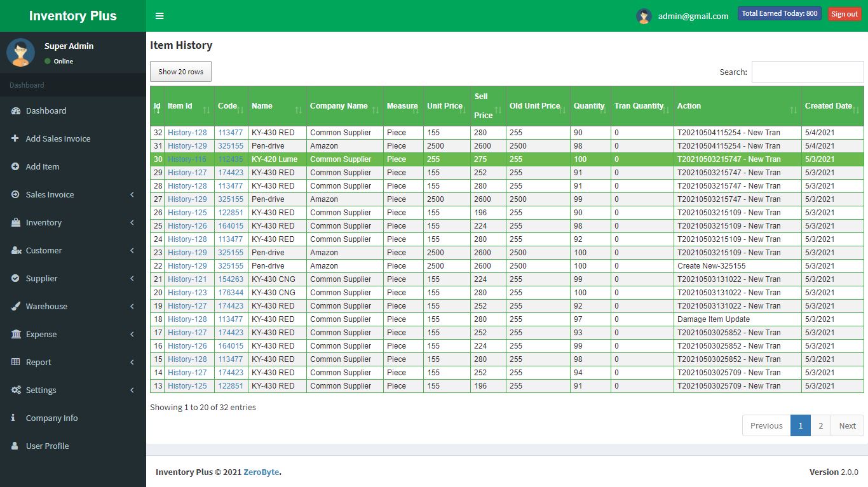
Task: Select the User Profile icon
Action: coord(15,446)
